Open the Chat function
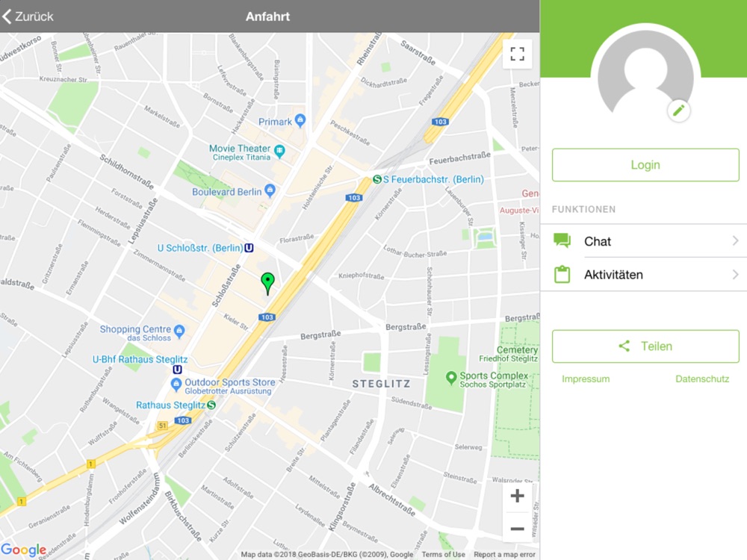The image size is (747, 560). click(644, 241)
